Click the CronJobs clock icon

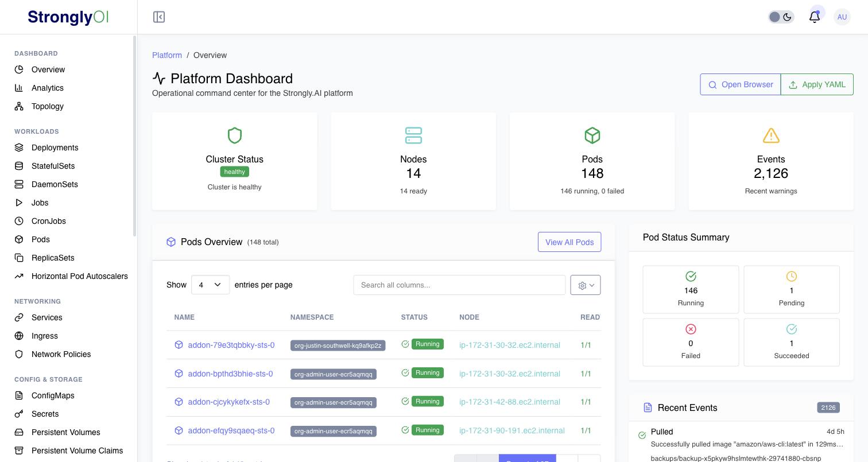pos(19,221)
